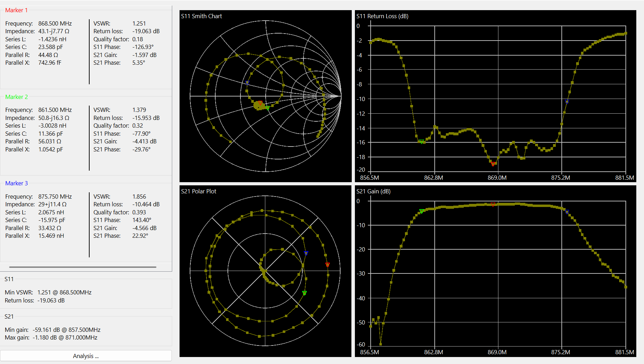Click the return loss value -15.953 dB

point(146,118)
